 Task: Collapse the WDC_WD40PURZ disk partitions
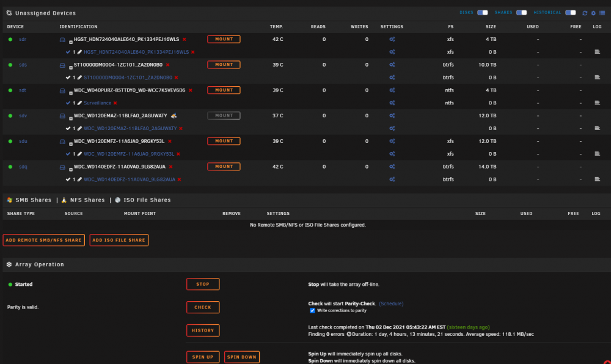coord(70,93)
